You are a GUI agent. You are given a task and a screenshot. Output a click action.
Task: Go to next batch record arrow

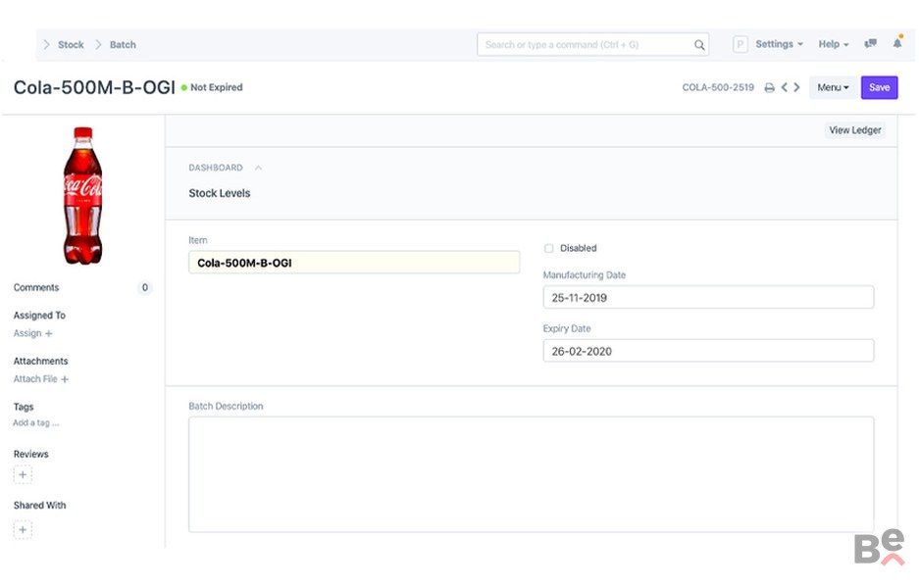point(797,88)
